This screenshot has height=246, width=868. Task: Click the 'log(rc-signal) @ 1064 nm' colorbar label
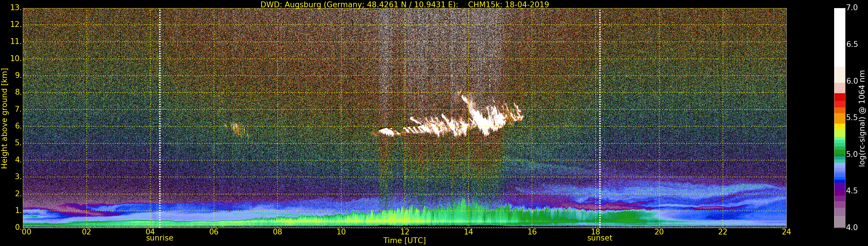pyautogui.click(x=862, y=118)
